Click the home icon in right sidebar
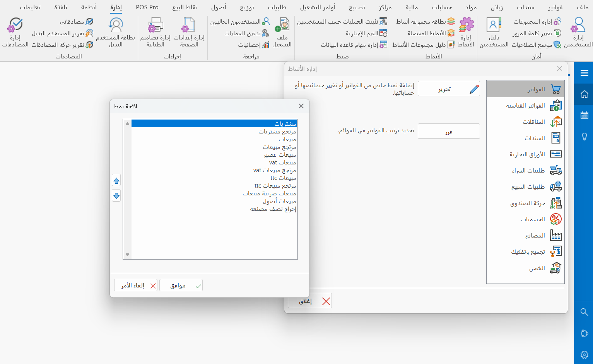The width and height of the screenshot is (593, 364). tap(584, 94)
